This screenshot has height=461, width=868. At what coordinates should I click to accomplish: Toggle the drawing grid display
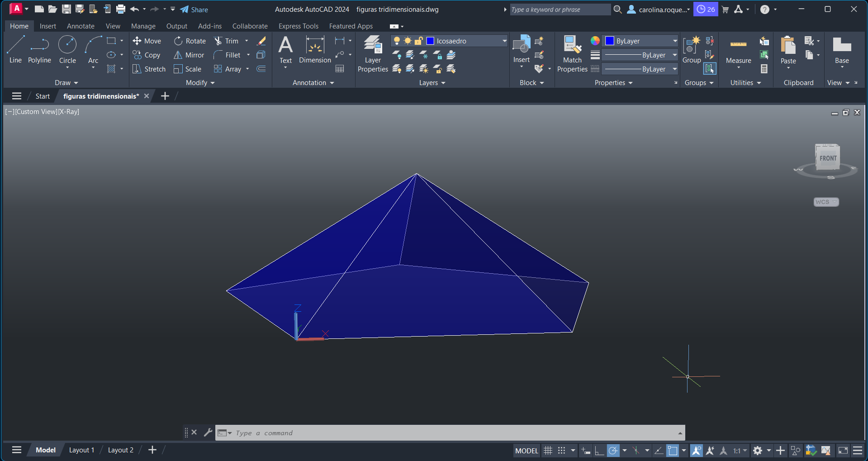coord(548,451)
